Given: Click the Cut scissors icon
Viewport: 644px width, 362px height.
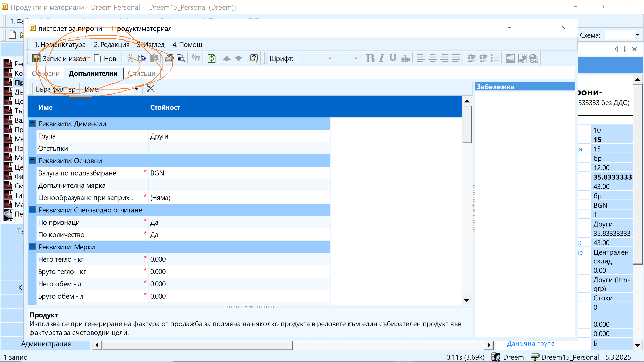Looking at the screenshot, I should (x=130, y=59).
